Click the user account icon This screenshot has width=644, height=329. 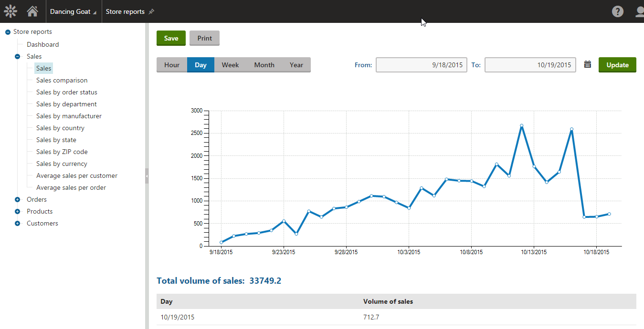639,11
